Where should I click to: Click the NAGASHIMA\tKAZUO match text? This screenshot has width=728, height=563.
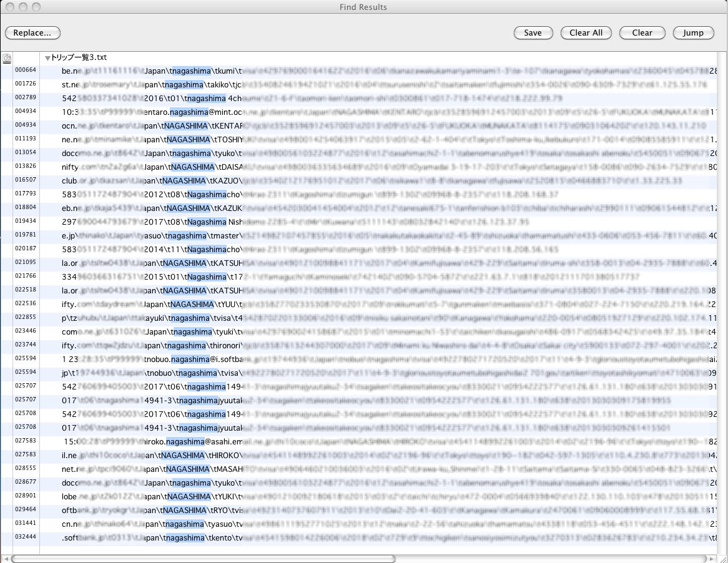202,181
